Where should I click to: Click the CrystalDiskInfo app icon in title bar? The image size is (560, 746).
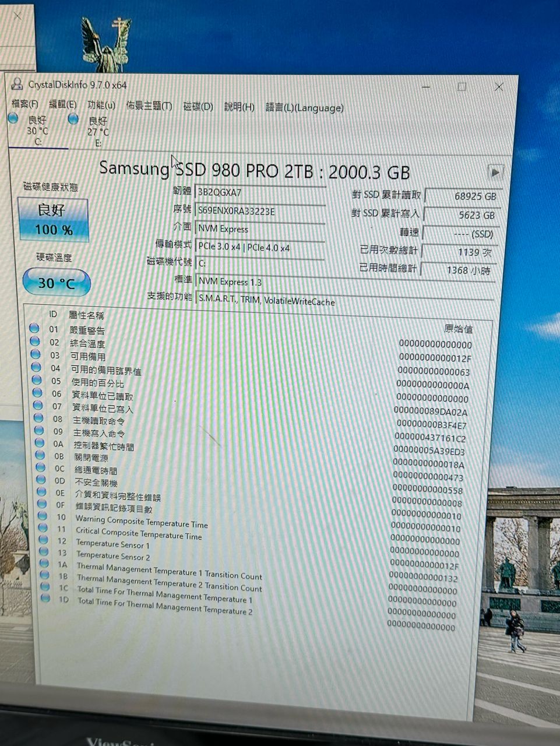pos(17,85)
